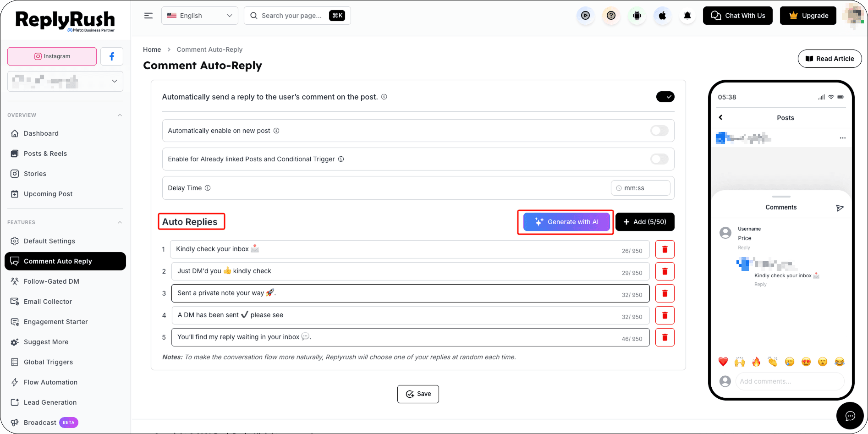Enable 'Automatically enable on new post' switch
This screenshot has width=868, height=434.
pyautogui.click(x=659, y=131)
